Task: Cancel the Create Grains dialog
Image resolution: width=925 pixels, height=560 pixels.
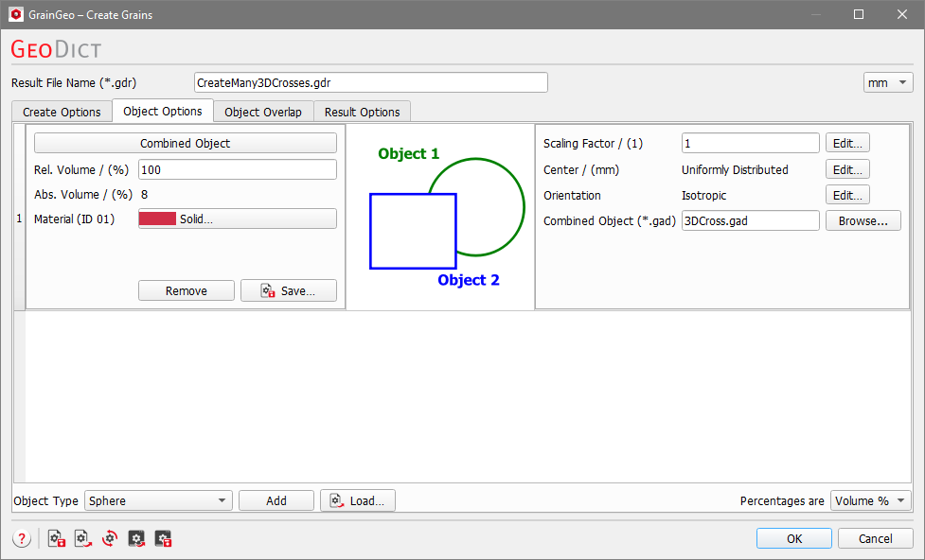Action: point(876,538)
